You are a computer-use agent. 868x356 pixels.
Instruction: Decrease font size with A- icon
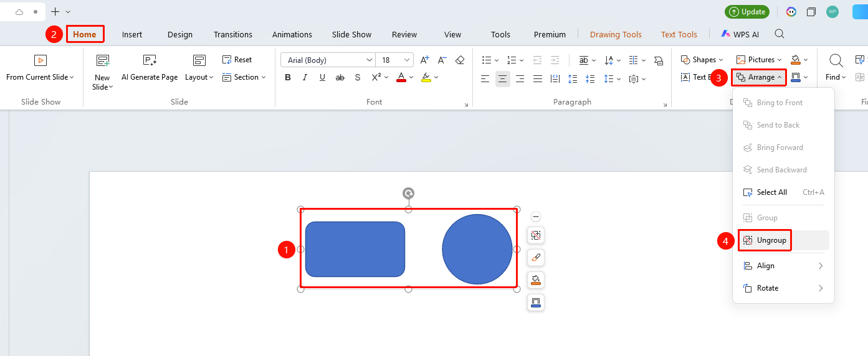tap(442, 60)
